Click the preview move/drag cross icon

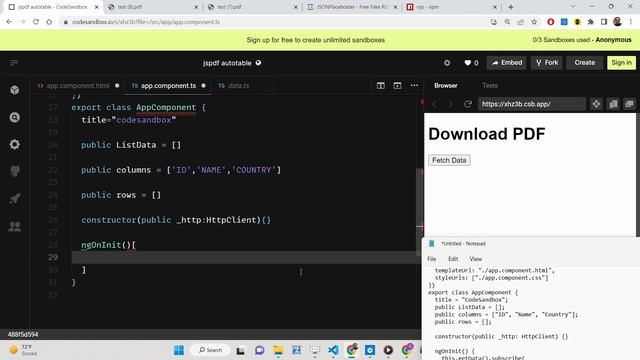[596, 104]
